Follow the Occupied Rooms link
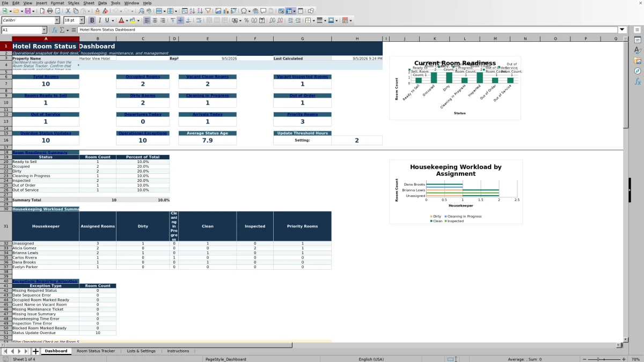The width and height of the screenshot is (644, 362). [143, 77]
